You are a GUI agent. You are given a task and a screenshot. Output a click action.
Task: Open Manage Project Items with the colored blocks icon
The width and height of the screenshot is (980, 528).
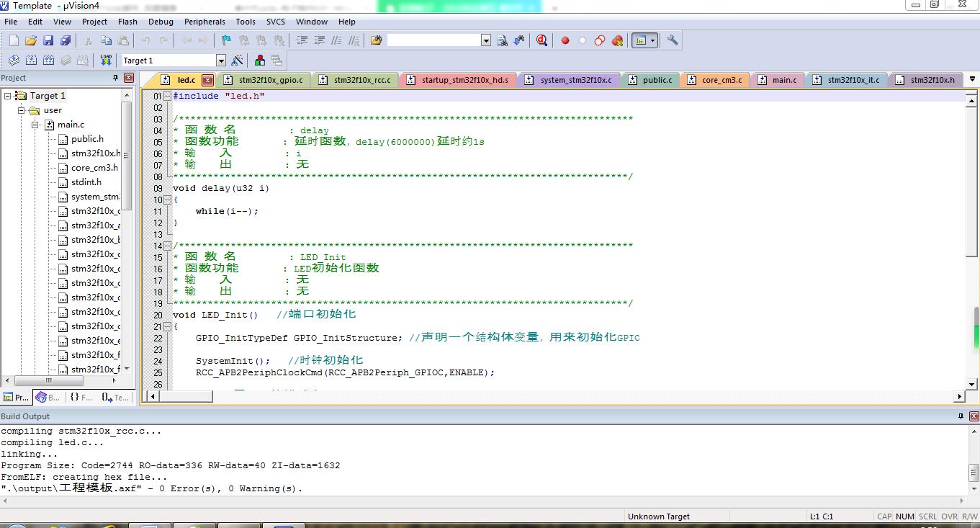point(260,61)
